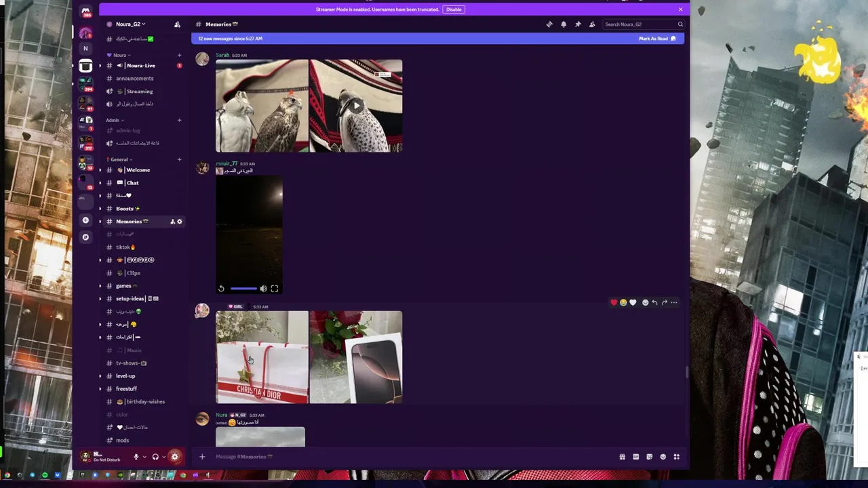Open Direct Messages home icon
Viewport: 868px width, 488px height.
click(x=86, y=12)
